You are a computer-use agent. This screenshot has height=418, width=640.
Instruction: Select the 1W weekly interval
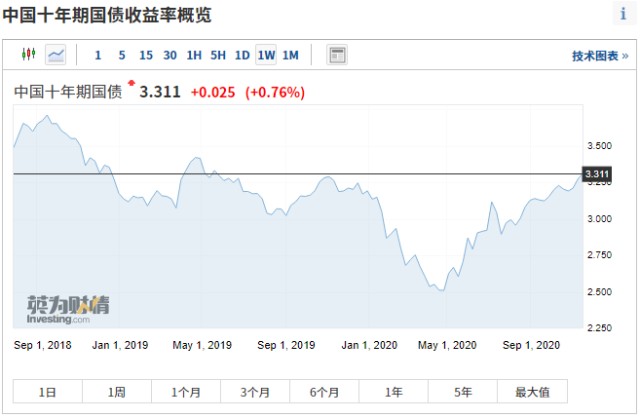point(266,55)
